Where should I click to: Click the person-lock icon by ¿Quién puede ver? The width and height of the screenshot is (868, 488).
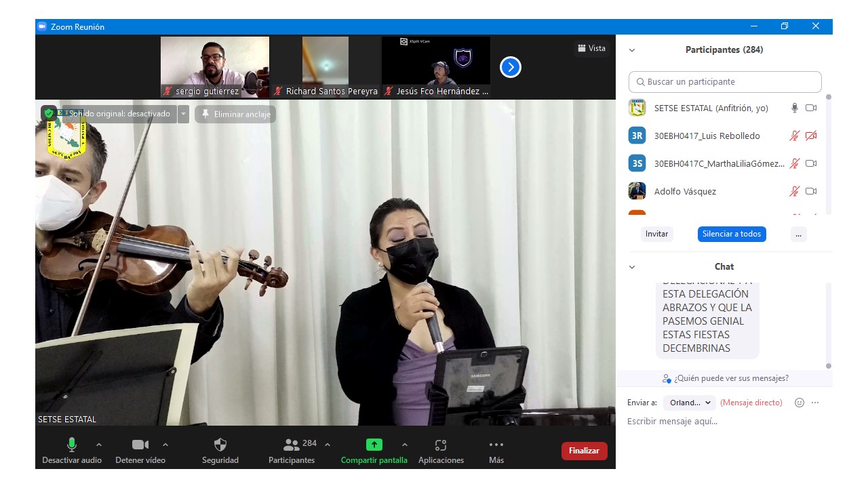point(667,378)
